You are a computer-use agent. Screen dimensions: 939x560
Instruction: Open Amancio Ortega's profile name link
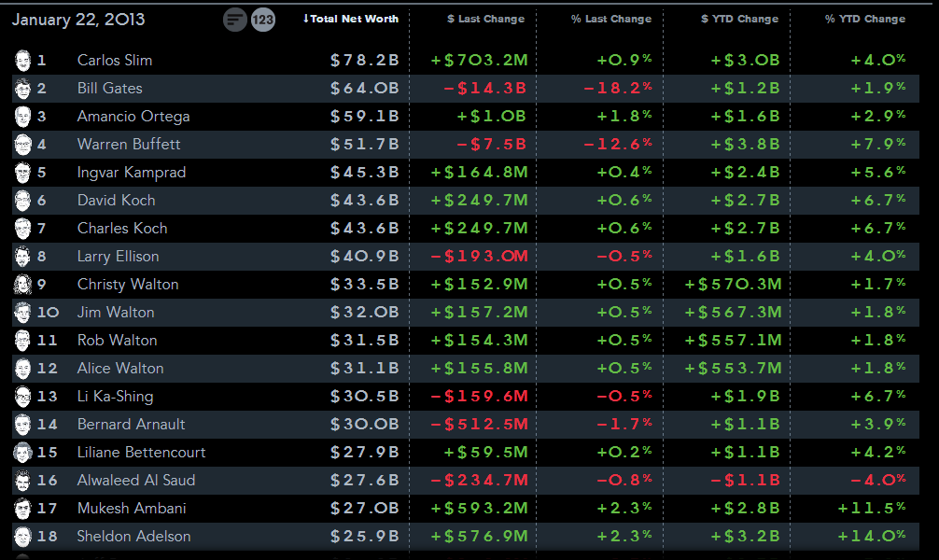pyautogui.click(x=133, y=117)
